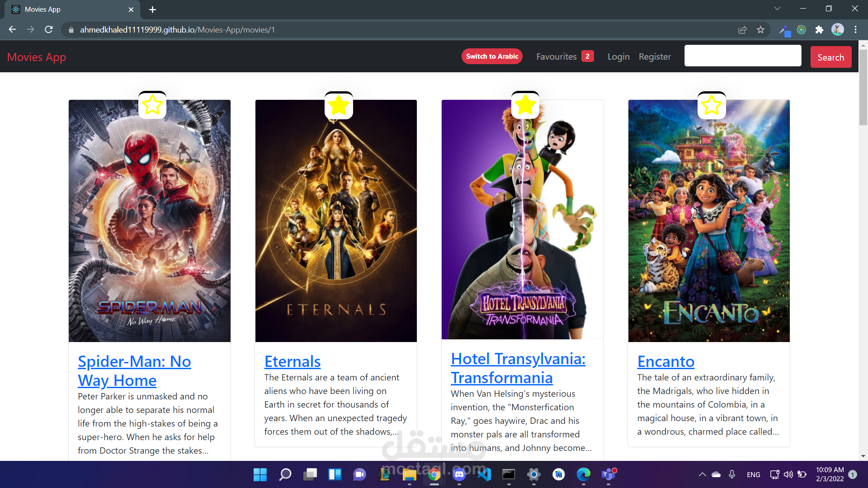868x488 pixels.
Task: Open the Chrome Extensions puzzle menu
Action: (x=819, y=30)
